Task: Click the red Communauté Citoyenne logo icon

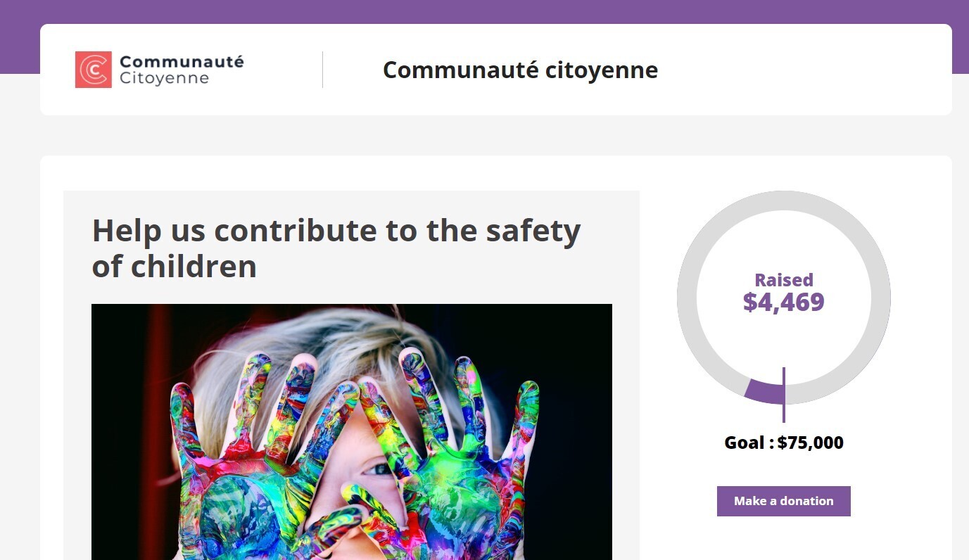Action: coord(93,70)
